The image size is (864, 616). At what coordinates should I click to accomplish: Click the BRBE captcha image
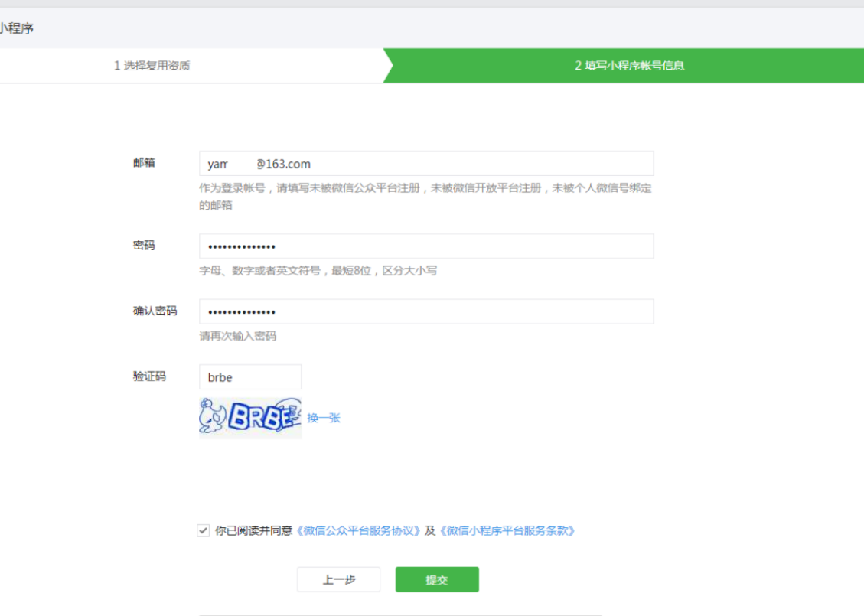(x=249, y=417)
